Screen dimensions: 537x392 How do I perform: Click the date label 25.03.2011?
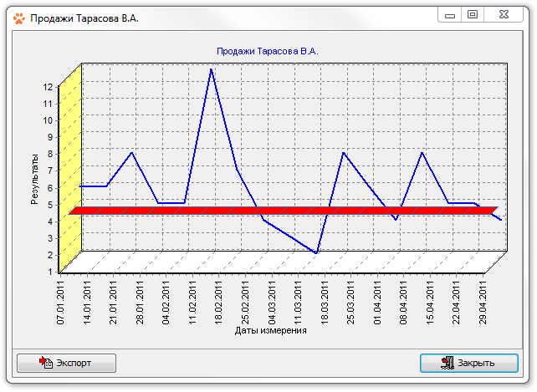pyautogui.click(x=351, y=303)
